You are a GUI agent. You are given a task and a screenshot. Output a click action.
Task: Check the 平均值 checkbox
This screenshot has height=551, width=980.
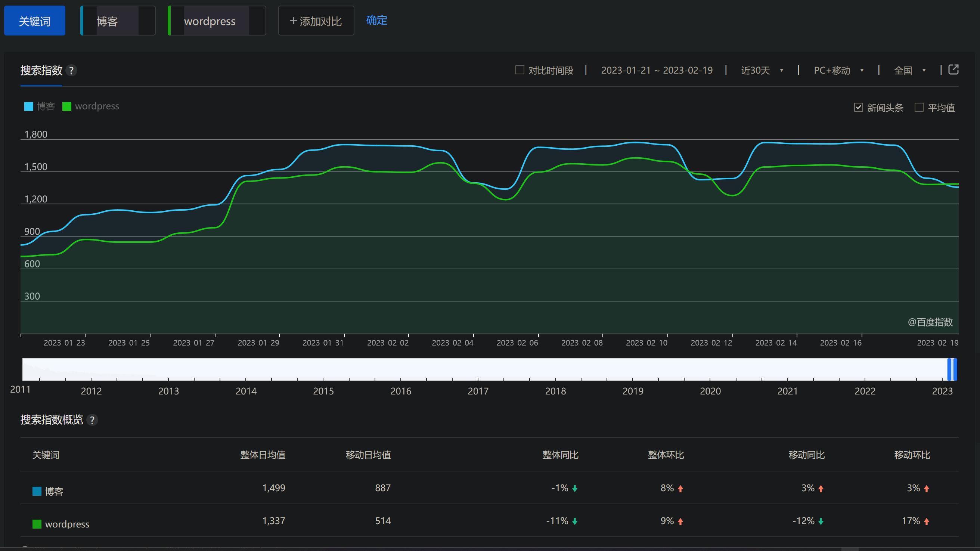click(919, 107)
